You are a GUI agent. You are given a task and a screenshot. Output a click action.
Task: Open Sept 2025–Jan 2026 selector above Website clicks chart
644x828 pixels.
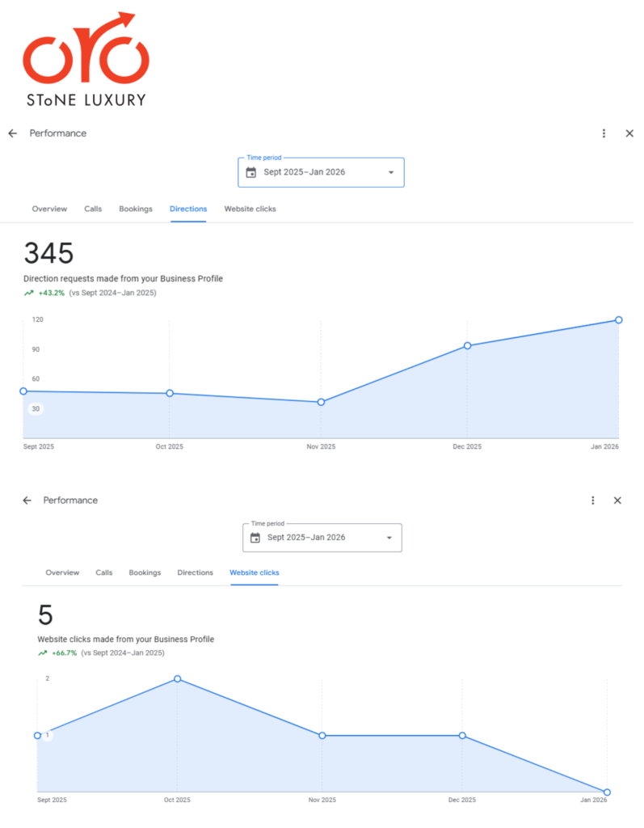point(322,538)
